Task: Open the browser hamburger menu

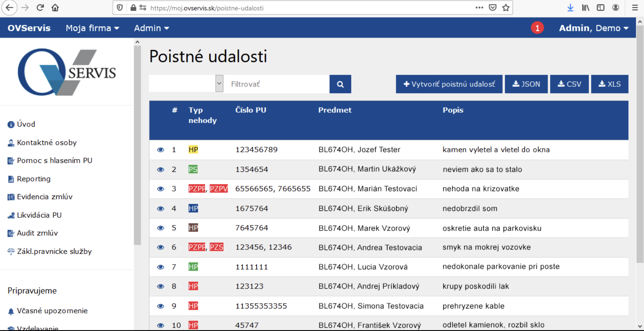Action: 635,8
